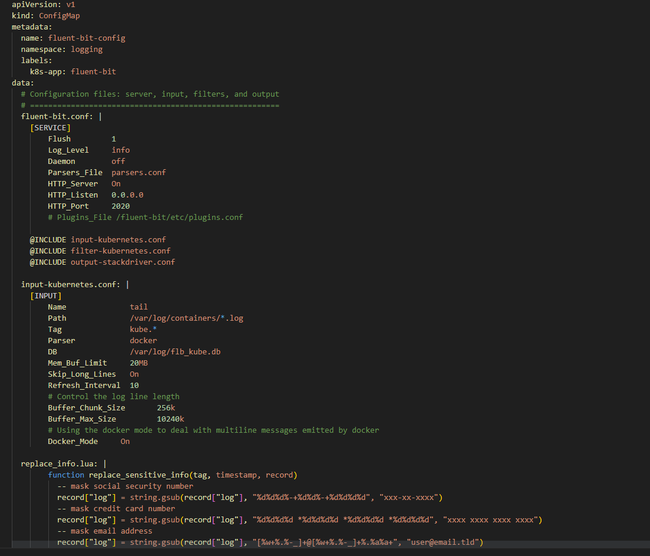
Task: Select the '[INPUT]' section header
Action: pos(46,296)
